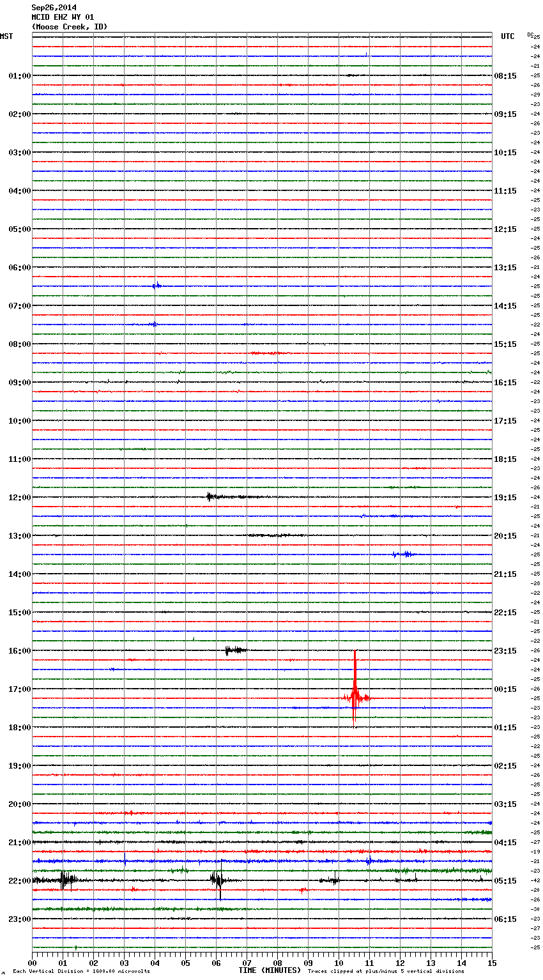Click minute '05' on the bottom time axis
The width and height of the screenshot is (543, 980).
[186, 963]
